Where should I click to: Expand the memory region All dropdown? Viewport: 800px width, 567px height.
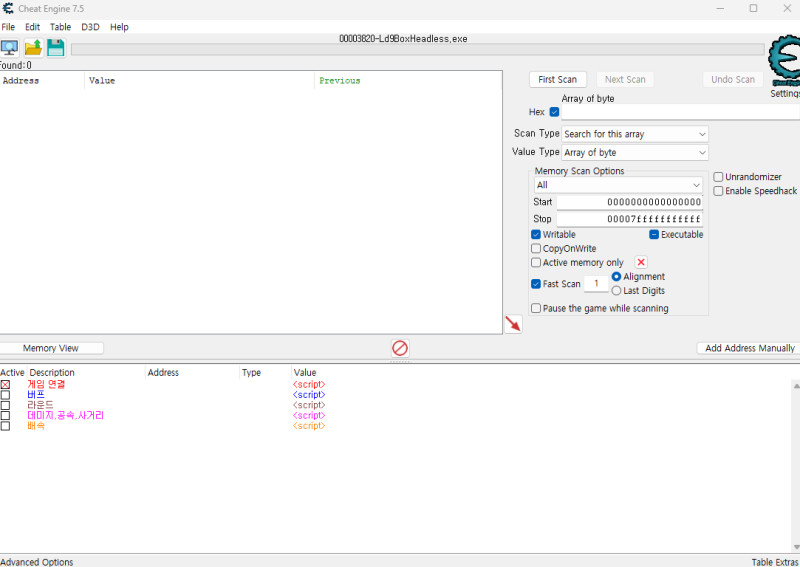pyautogui.click(x=618, y=185)
